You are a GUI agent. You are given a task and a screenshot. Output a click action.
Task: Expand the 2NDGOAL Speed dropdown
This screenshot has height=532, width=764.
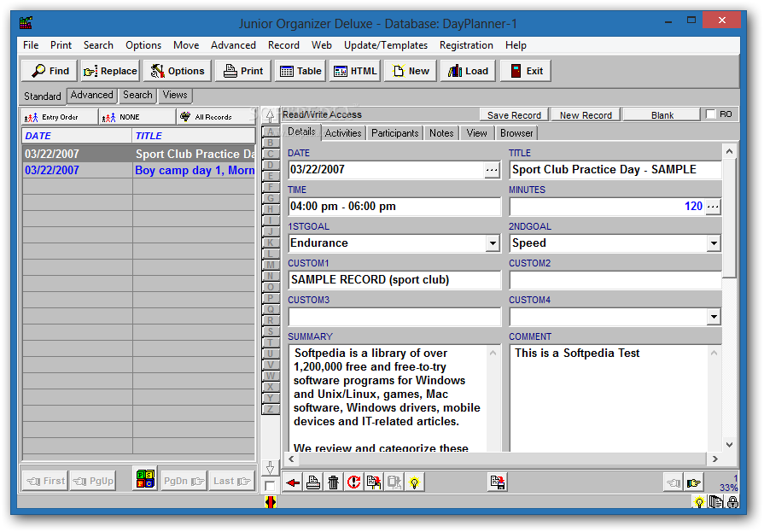tap(714, 243)
